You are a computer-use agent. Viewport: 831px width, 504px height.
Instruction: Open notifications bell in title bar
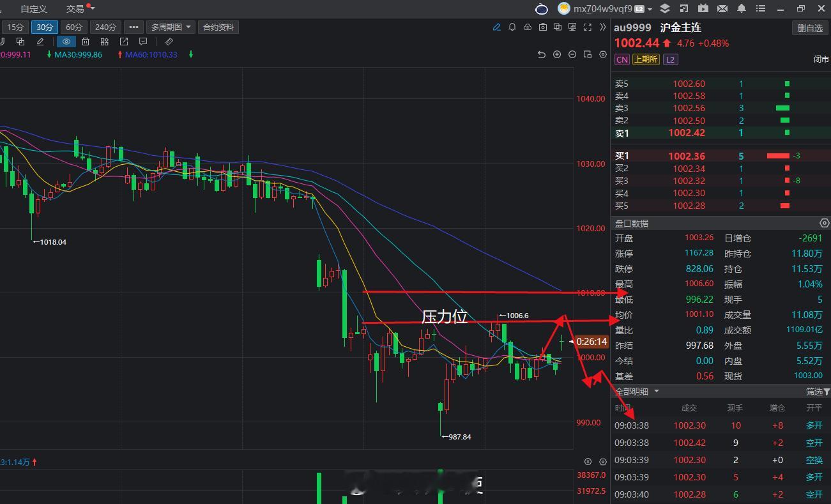coord(742,8)
